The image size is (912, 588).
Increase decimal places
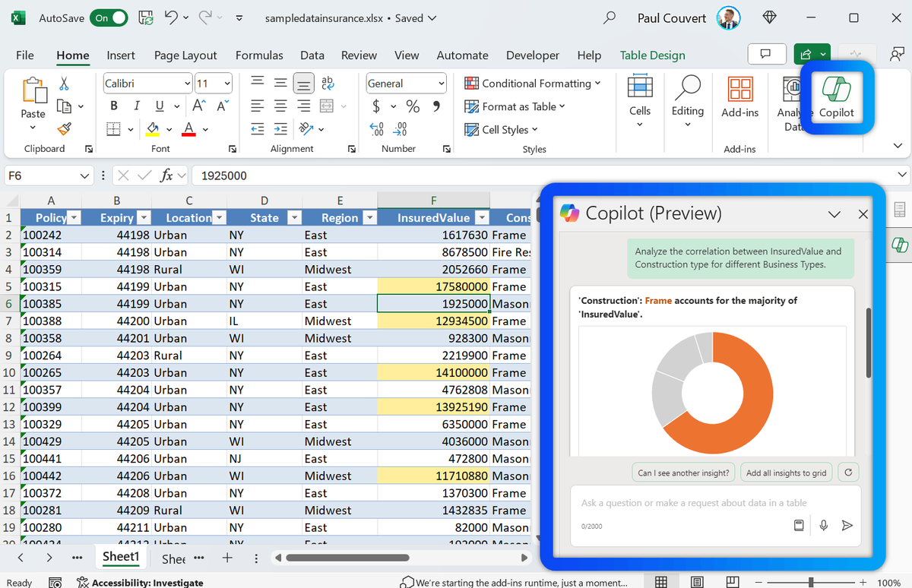pyautogui.click(x=376, y=129)
